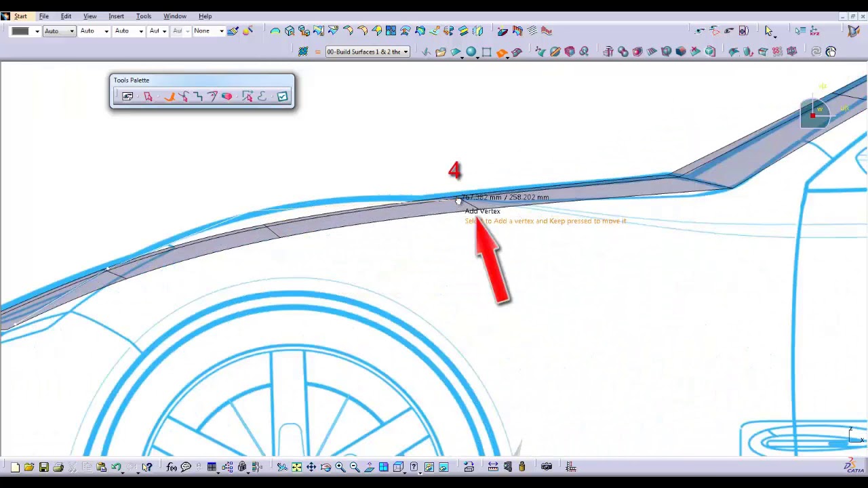This screenshot has width=868, height=488.
Task: Click the Open file icon in bottom toolbar
Action: coord(29,466)
